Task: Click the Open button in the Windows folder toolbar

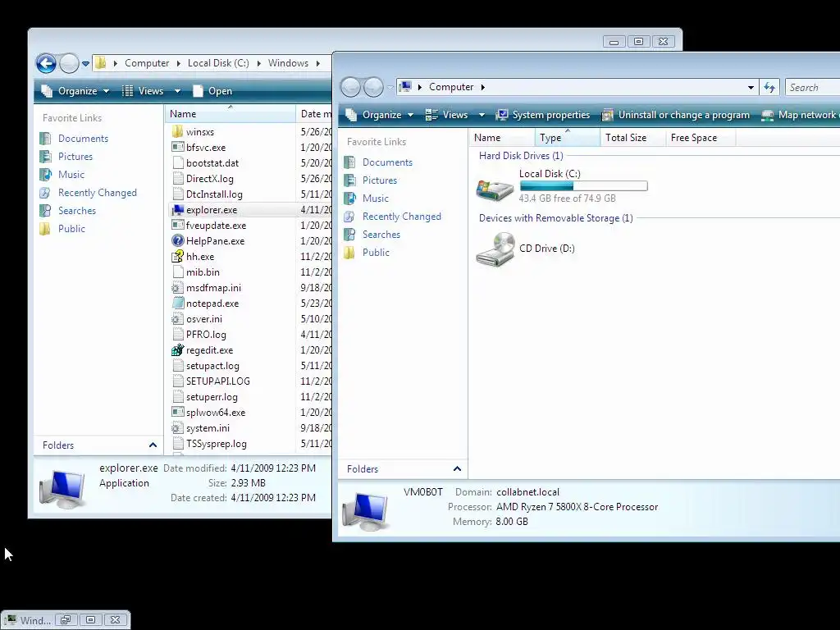Action: (x=212, y=91)
